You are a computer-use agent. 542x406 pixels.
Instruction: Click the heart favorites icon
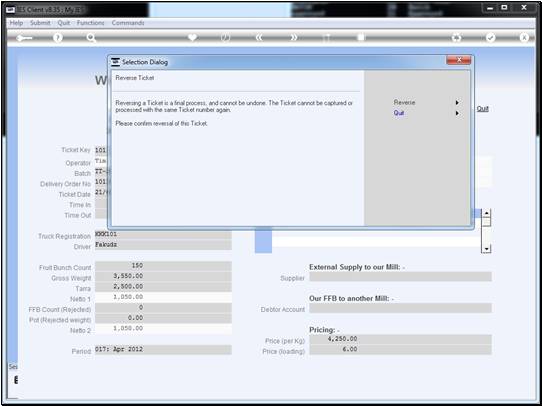click(x=192, y=37)
